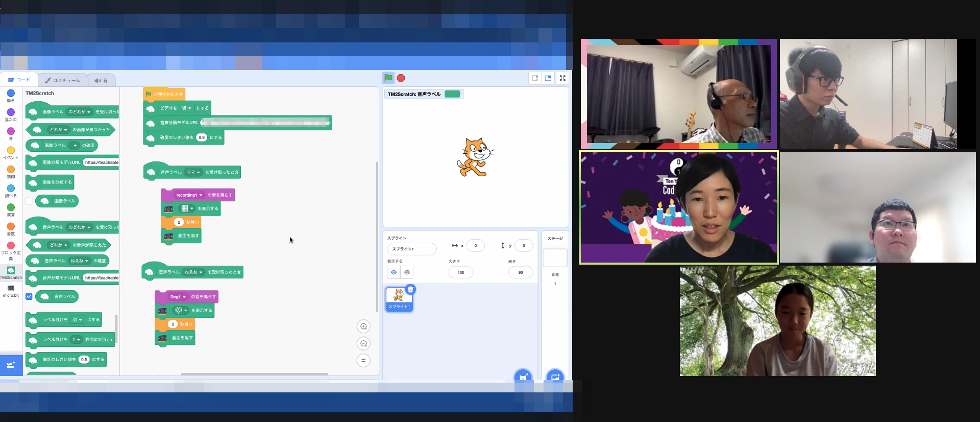
Task: Reset workspace zoom with equals icon
Action: 363,361
